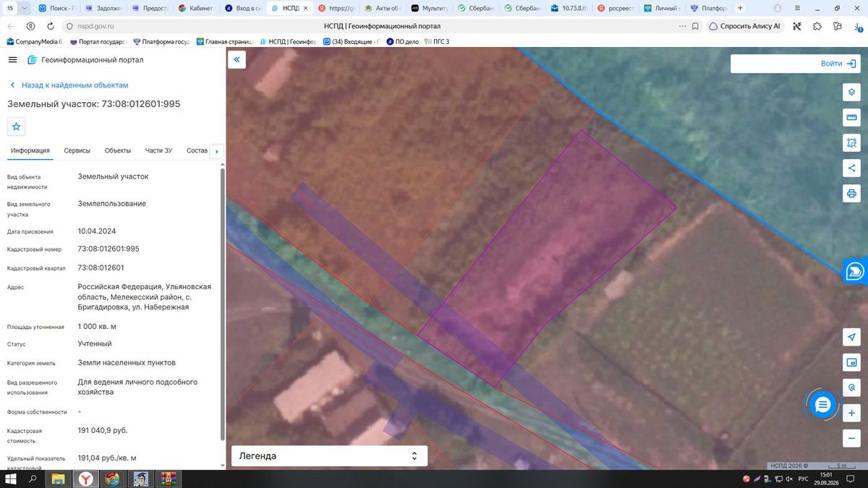The image size is (868, 488).
Task: Select the ruler measurement tool
Action: 851,118
